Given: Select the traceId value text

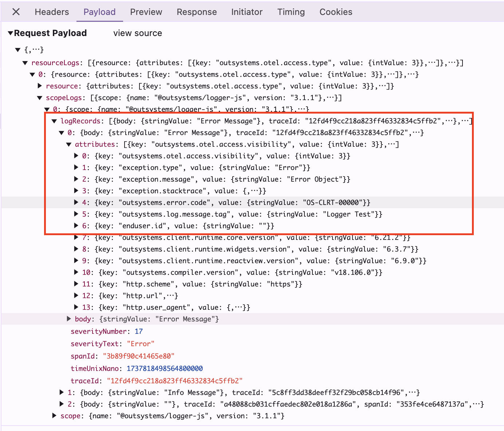Looking at the screenshot, I should click(175, 380).
